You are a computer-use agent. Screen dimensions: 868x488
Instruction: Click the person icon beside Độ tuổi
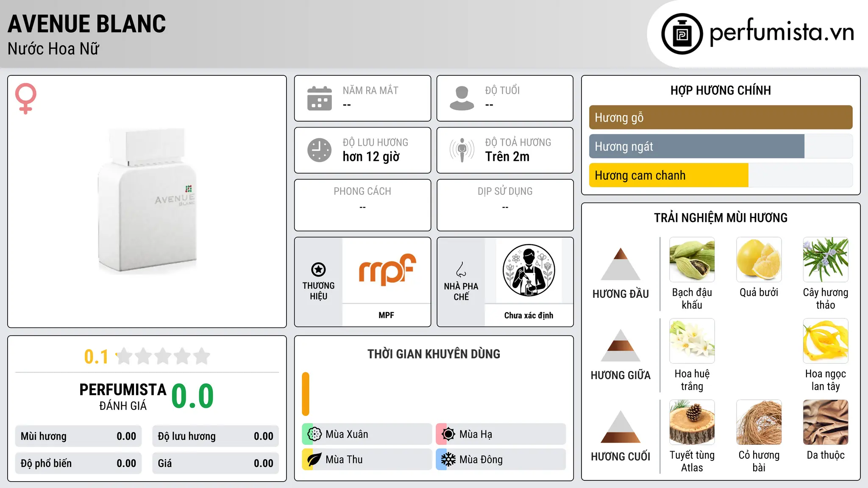[x=462, y=98]
